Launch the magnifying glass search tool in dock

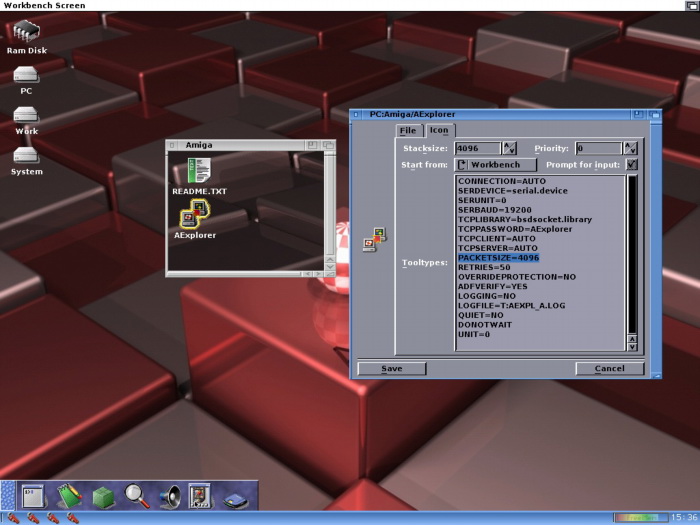(137, 495)
